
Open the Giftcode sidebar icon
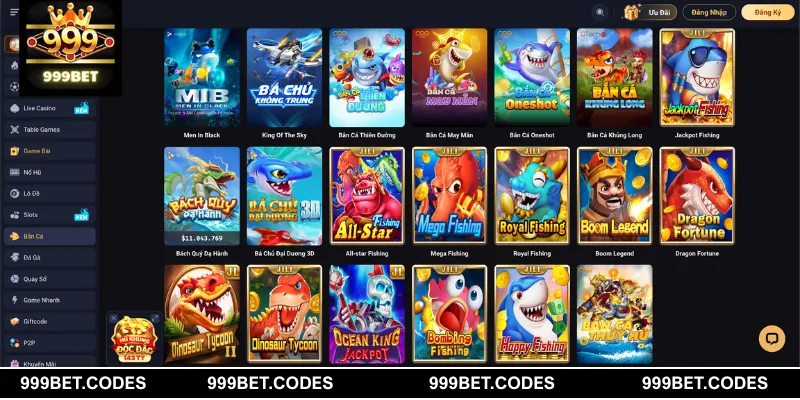pos(14,321)
